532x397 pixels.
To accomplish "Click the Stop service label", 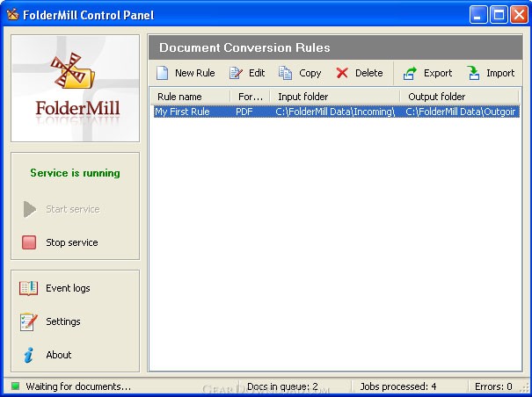I will click(x=72, y=242).
